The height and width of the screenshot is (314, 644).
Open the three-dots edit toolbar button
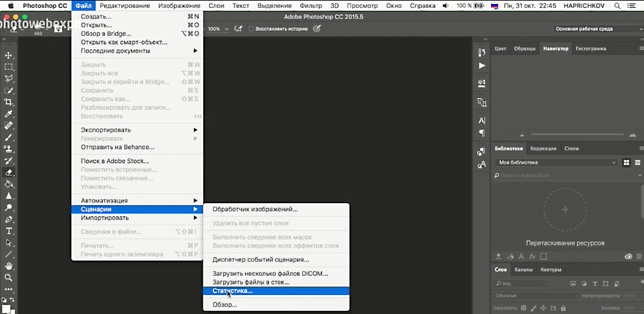9,289
